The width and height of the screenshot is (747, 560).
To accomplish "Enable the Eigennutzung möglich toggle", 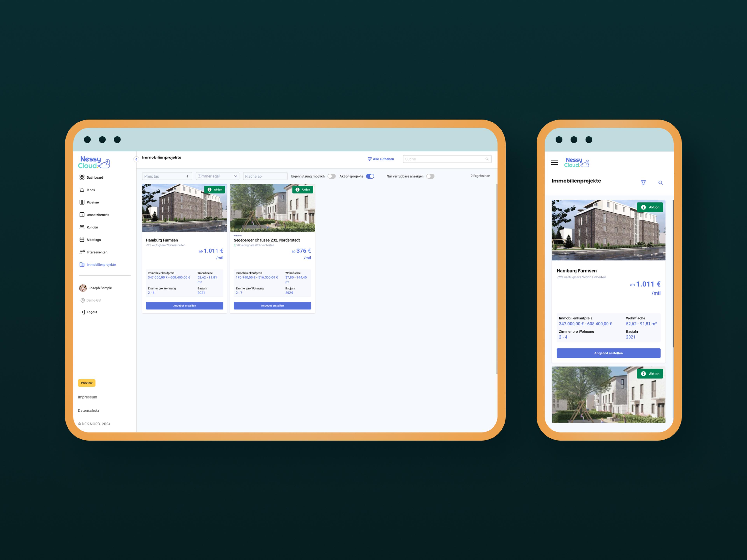I will (331, 176).
